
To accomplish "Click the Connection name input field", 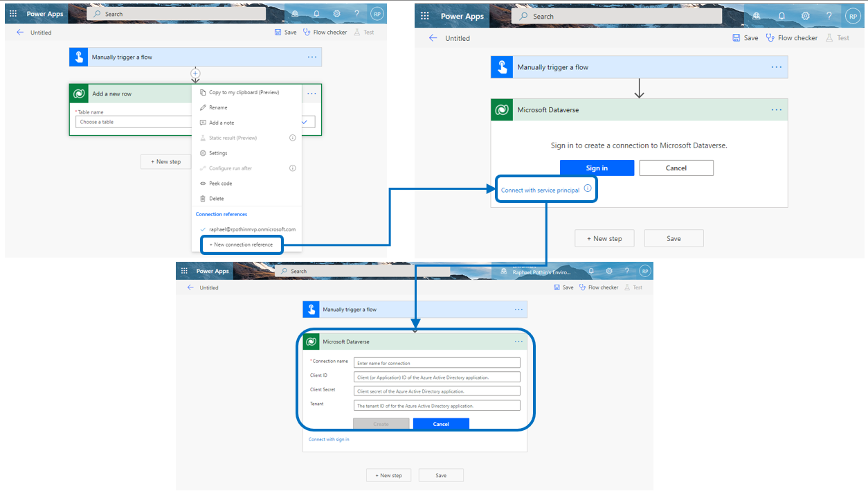I will coord(437,362).
